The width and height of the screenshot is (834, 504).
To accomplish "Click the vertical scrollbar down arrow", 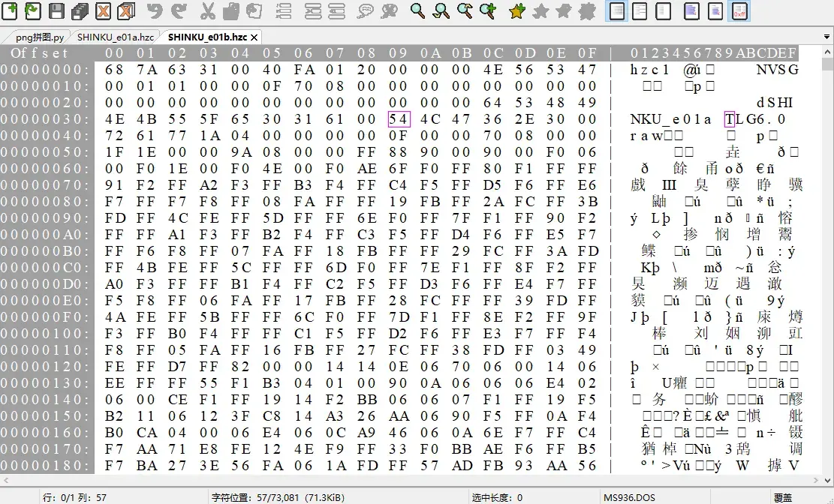I will click(x=826, y=480).
